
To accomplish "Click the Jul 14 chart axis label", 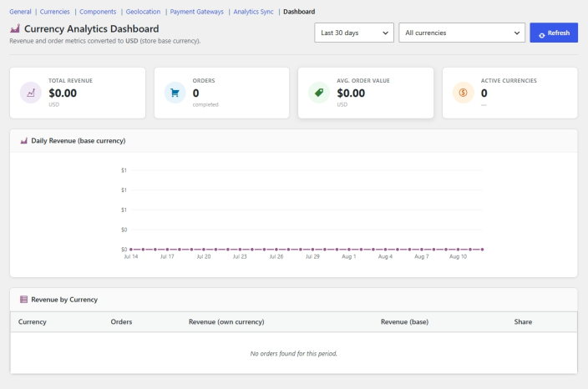I will [x=131, y=257].
